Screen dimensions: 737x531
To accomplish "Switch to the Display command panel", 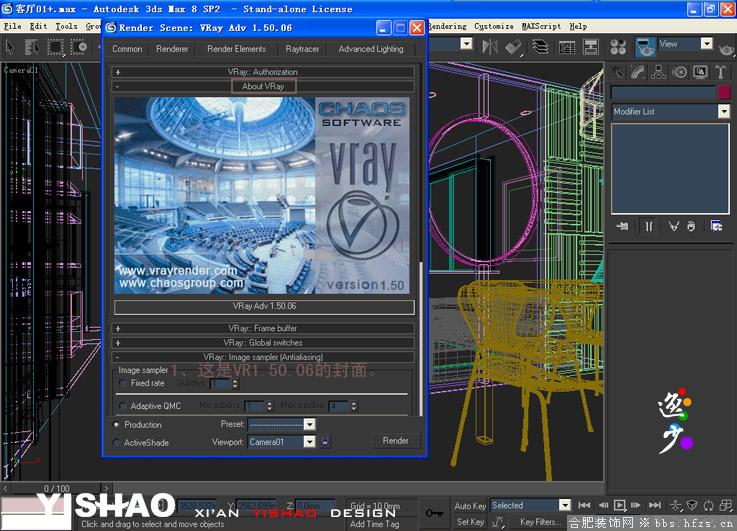I will tap(700, 72).
